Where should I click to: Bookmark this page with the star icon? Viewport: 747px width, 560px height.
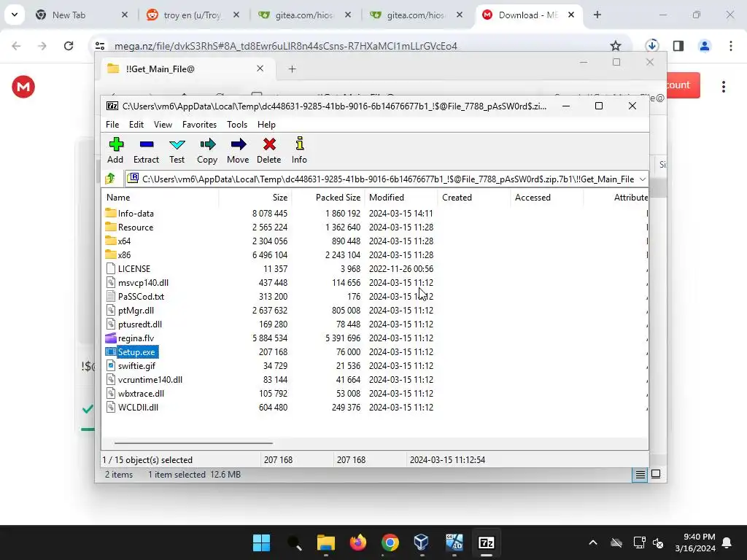(x=616, y=46)
